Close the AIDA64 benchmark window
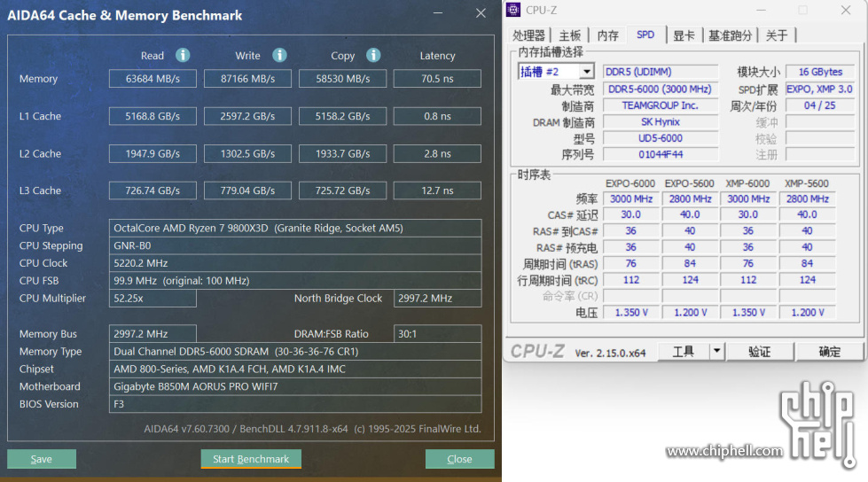868x482 pixels. 481,13
